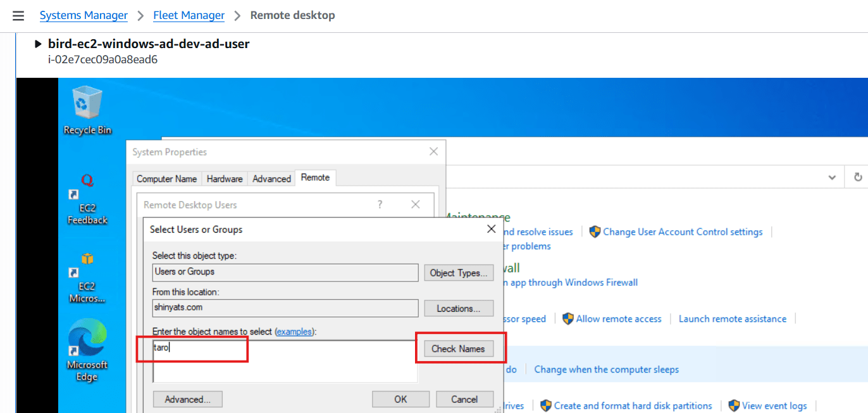
Task: Switch to the Hardware tab
Action: point(225,179)
